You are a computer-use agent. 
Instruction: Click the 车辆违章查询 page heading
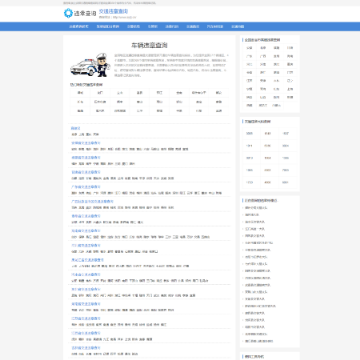(149, 45)
